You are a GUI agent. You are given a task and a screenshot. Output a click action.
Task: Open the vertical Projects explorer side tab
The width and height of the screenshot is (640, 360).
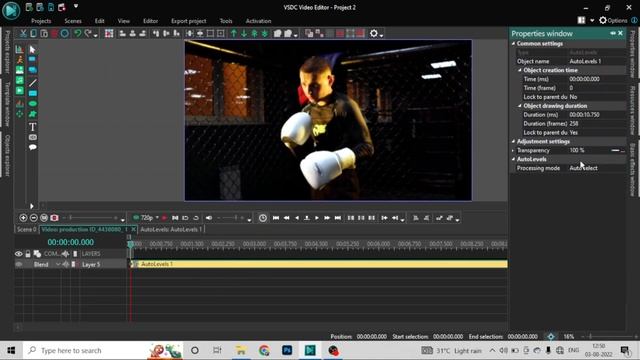pyautogui.click(x=7, y=51)
